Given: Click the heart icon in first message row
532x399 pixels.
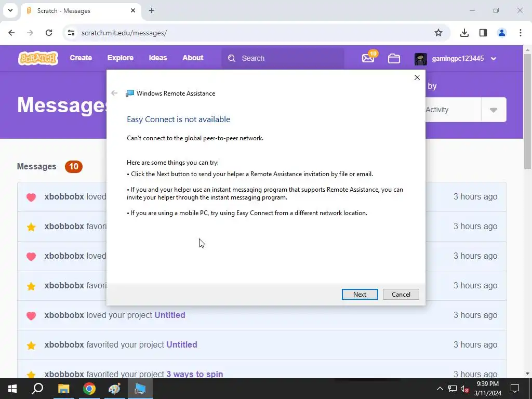Looking at the screenshot, I should click(31, 197).
